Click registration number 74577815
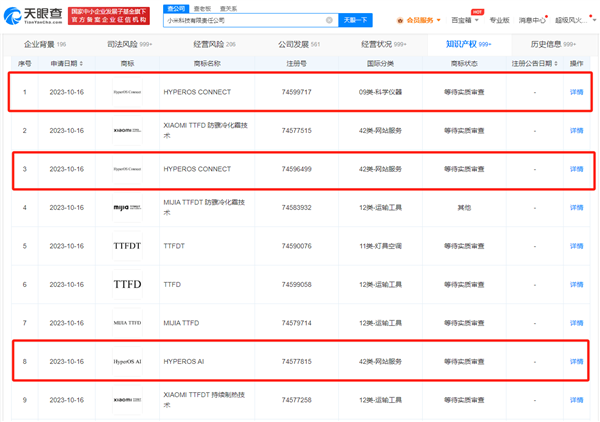This screenshot has height=422, width=600. click(x=297, y=362)
